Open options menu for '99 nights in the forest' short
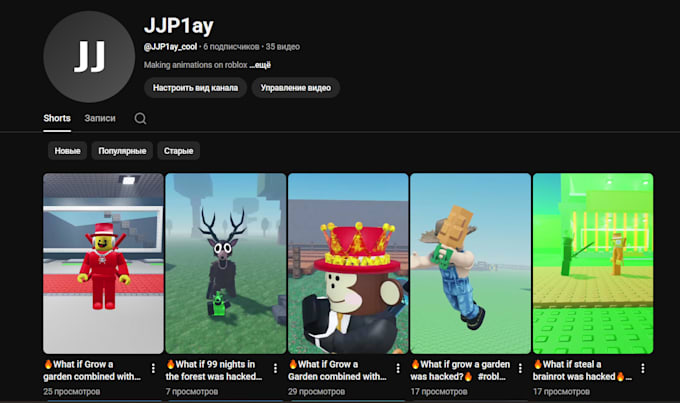 pyautogui.click(x=275, y=368)
